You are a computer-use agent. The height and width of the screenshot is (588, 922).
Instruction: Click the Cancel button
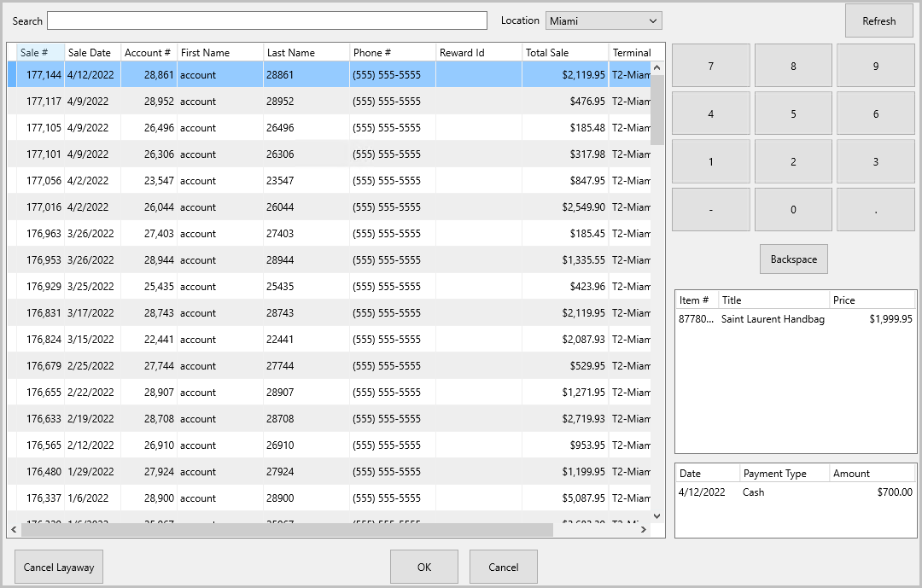click(504, 568)
